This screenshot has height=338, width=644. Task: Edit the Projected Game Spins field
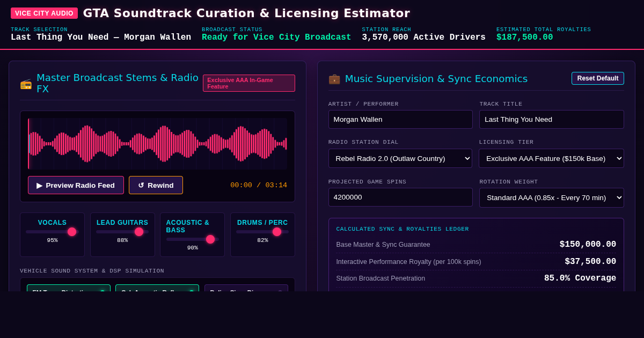click(x=400, y=197)
